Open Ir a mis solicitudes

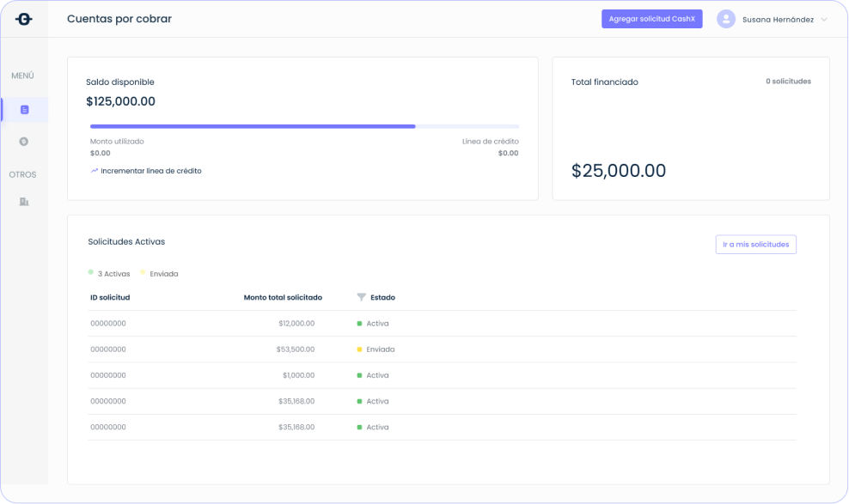click(755, 244)
